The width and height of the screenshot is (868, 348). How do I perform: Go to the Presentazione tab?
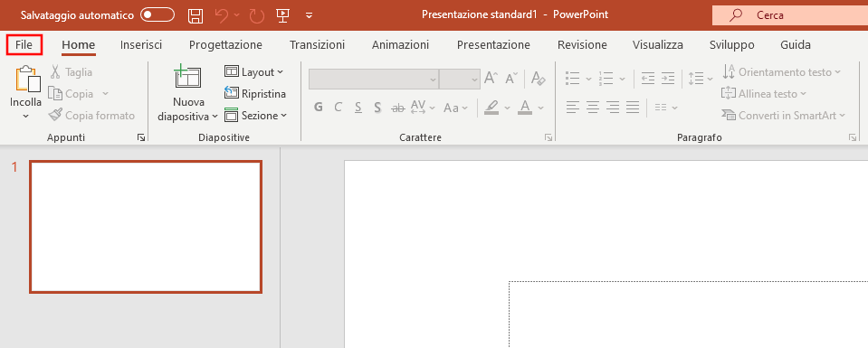493,45
